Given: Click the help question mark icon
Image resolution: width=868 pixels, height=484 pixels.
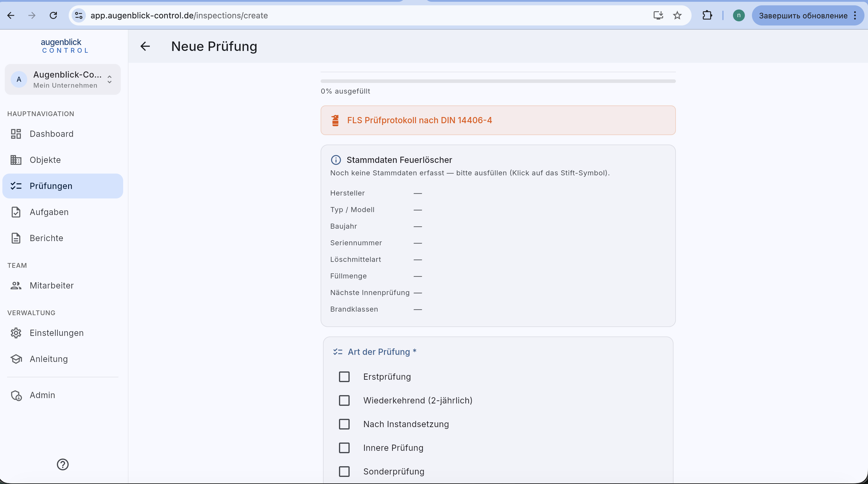Looking at the screenshot, I should pos(63,464).
